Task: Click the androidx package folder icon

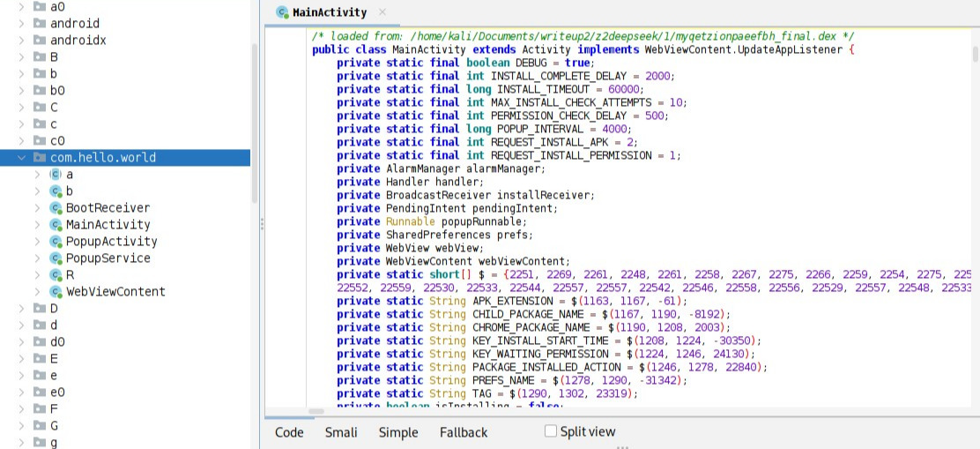Action: (x=39, y=41)
